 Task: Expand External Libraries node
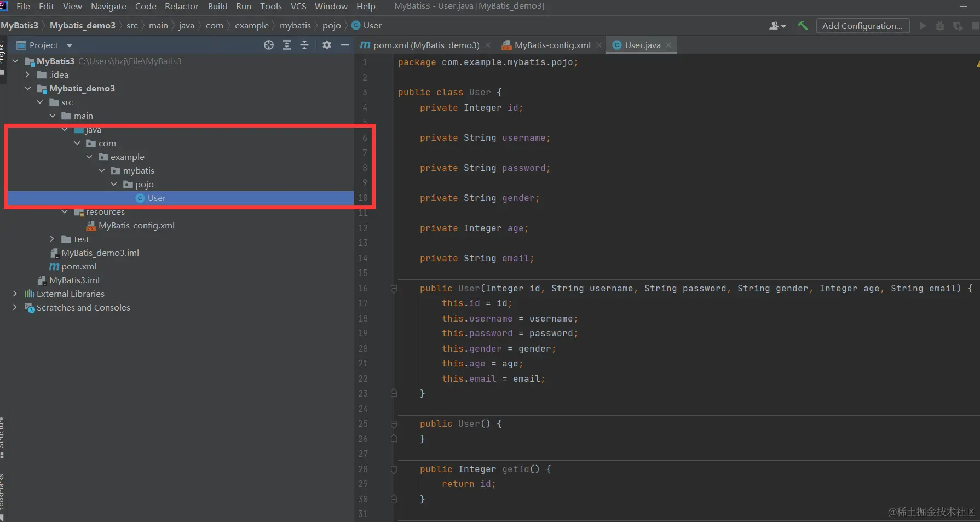(15, 294)
